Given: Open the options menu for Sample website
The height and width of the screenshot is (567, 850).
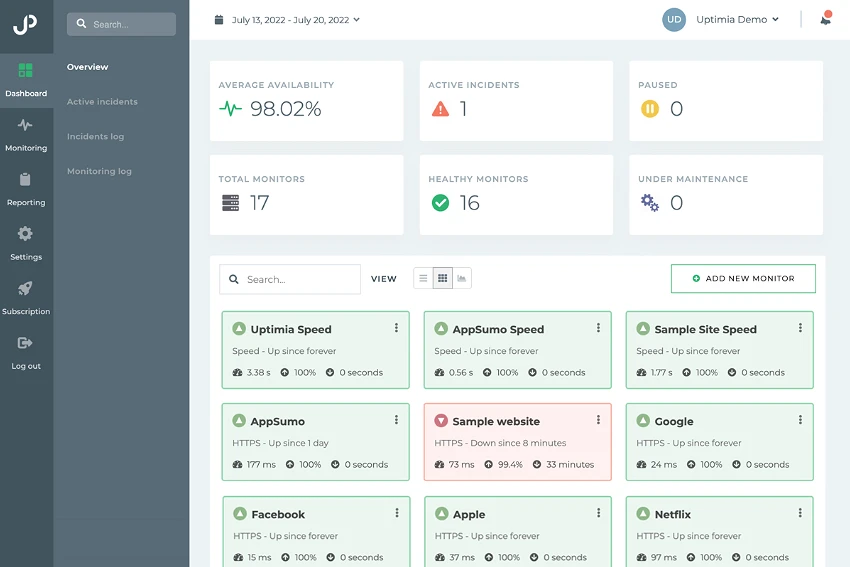Looking at the screenshot, I should click(598, 420).
